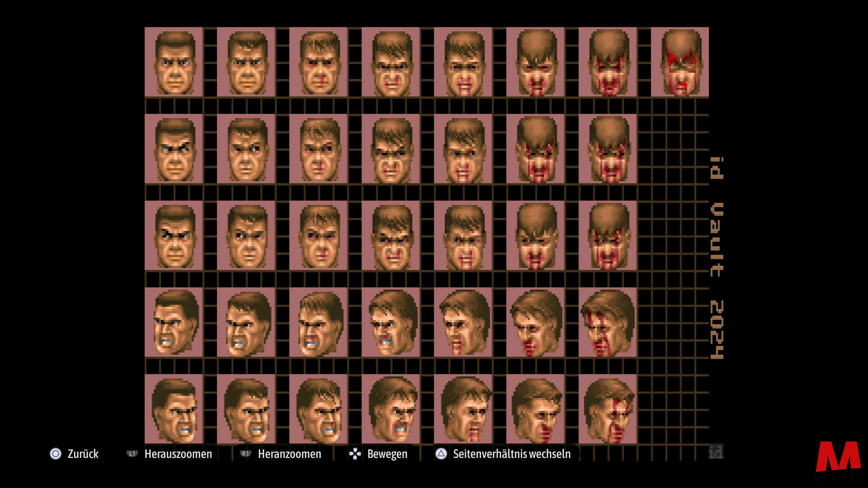The width and height of the screenshot is (868, 488).
Task: Select the sixth face in the second row
Action: (x=535, y=148)
